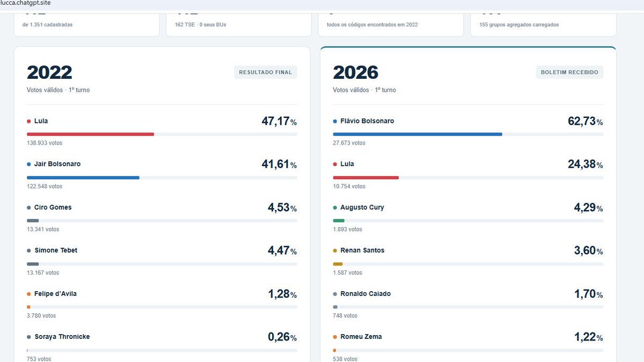644x362 pixels.
Task: Click the orange dot beside Felipe d'Avila
Action: [x=28, y=294]
